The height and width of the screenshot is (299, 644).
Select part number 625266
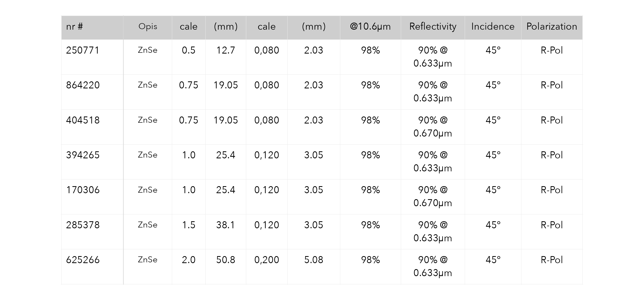(83, 260)
